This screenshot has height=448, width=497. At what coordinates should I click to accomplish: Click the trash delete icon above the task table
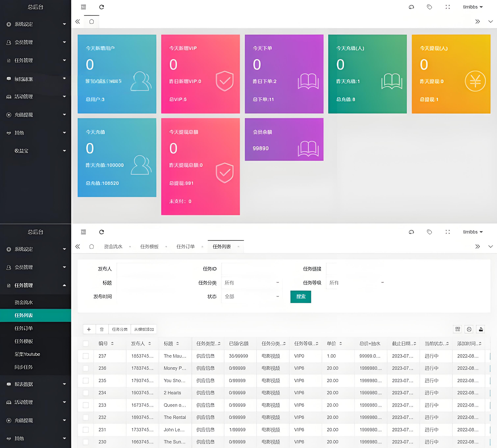pos(102,329)
